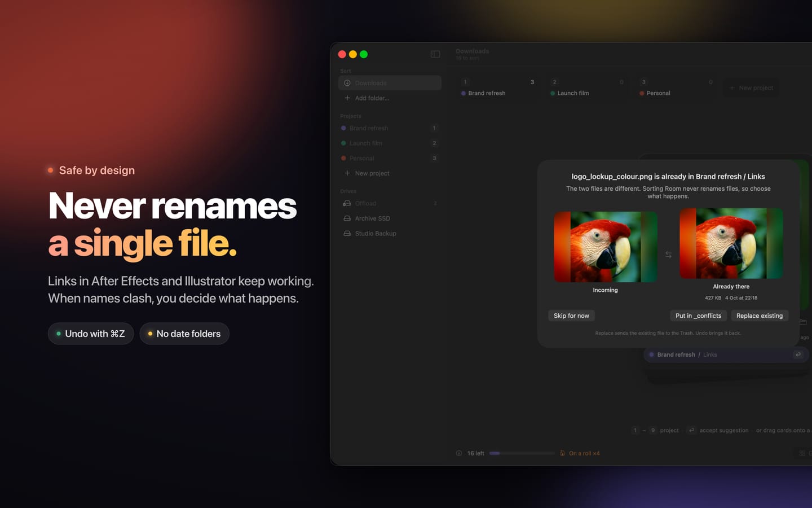This screenshot has width=812, height=508.
Task: Choose Replace existing
Action: (760, 316)
